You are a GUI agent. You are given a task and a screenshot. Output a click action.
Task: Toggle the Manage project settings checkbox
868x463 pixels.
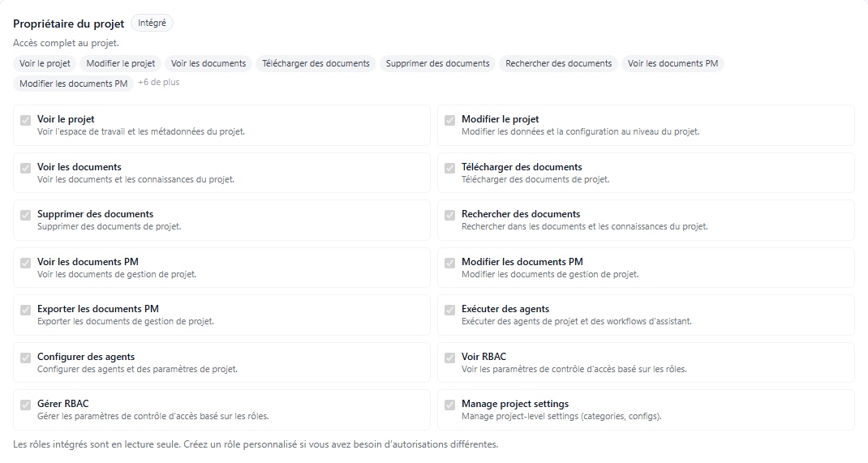pyautogui.click(x=449, y=405)
